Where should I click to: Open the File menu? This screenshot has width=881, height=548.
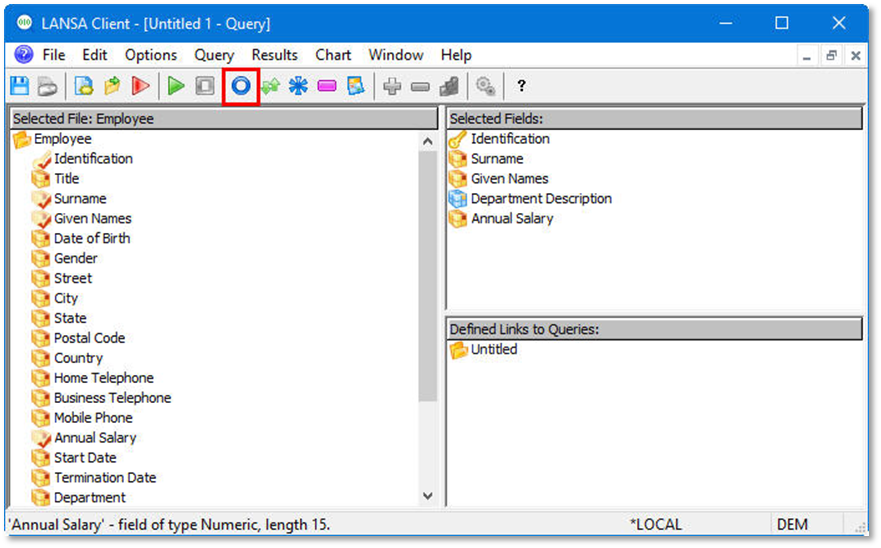pos(54,55)
